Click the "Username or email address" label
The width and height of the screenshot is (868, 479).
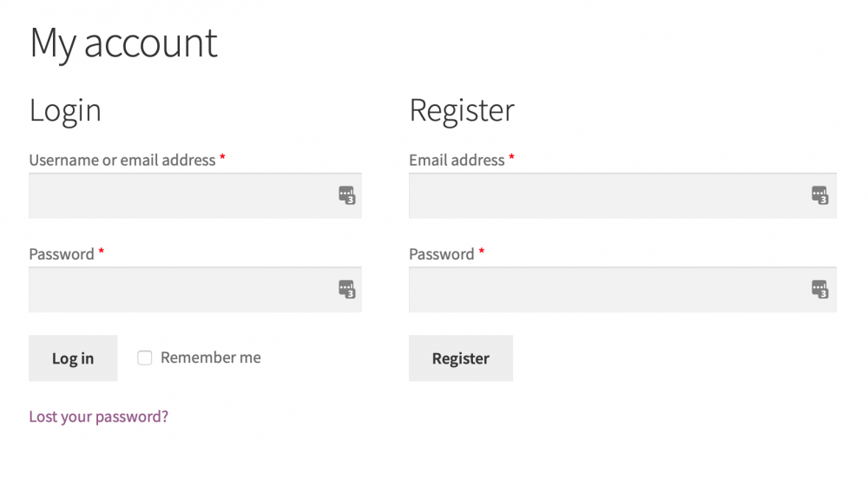[122, 161]
